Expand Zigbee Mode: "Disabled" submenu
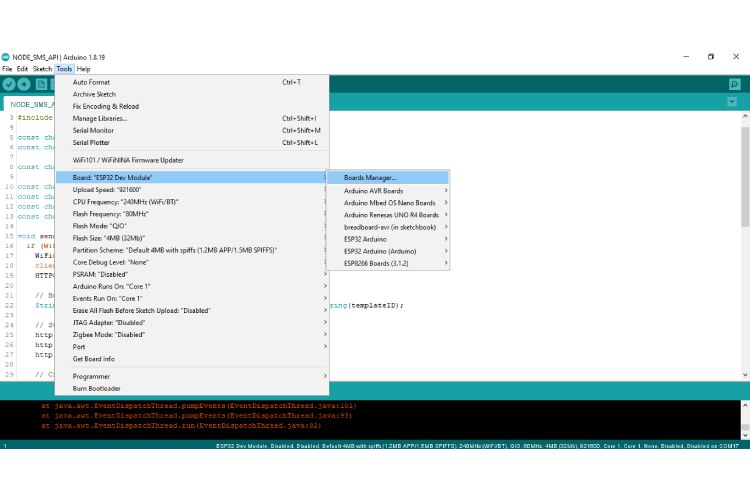 click(192, 334)
